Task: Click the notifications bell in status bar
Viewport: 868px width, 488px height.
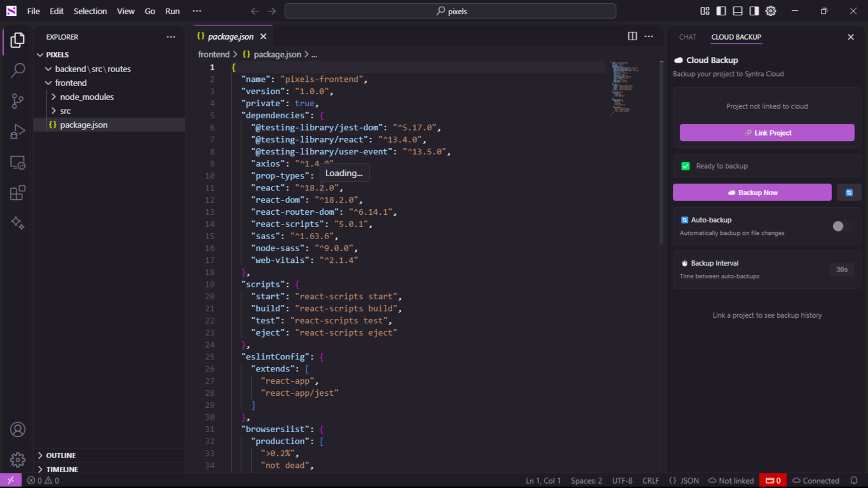Action: [x=854, y=480]
